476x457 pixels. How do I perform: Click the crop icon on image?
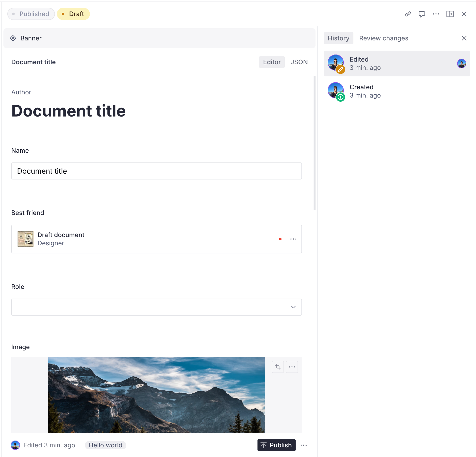(278, 367)
